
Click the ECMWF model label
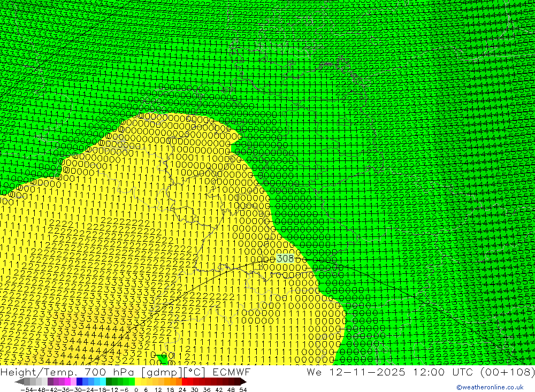coord(228,372)
